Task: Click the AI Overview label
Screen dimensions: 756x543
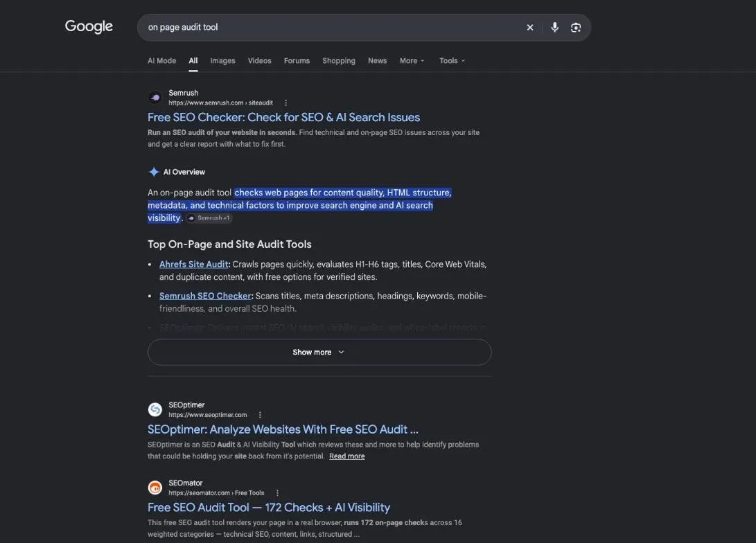Action: [x=184, y=172]
